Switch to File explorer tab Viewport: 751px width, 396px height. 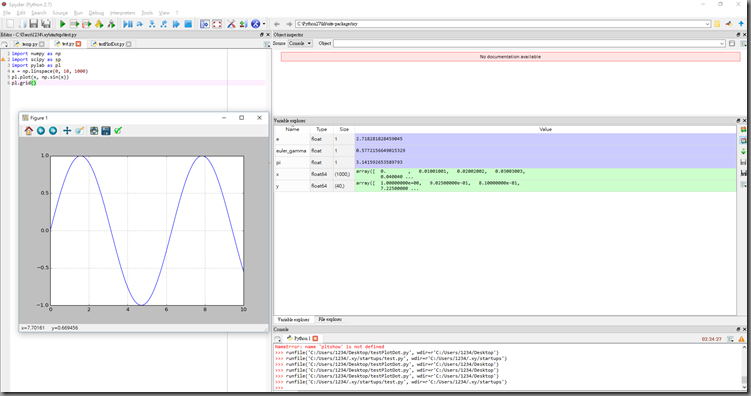[330, 319]
